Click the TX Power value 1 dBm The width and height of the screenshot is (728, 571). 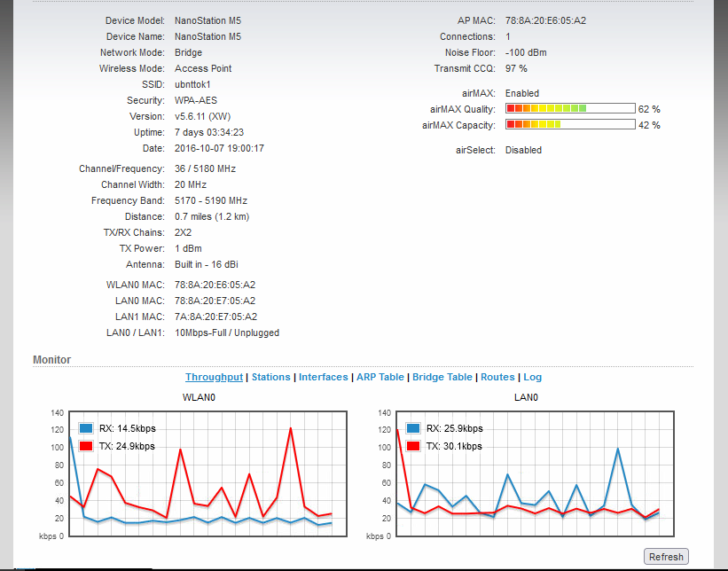(188, 248)
